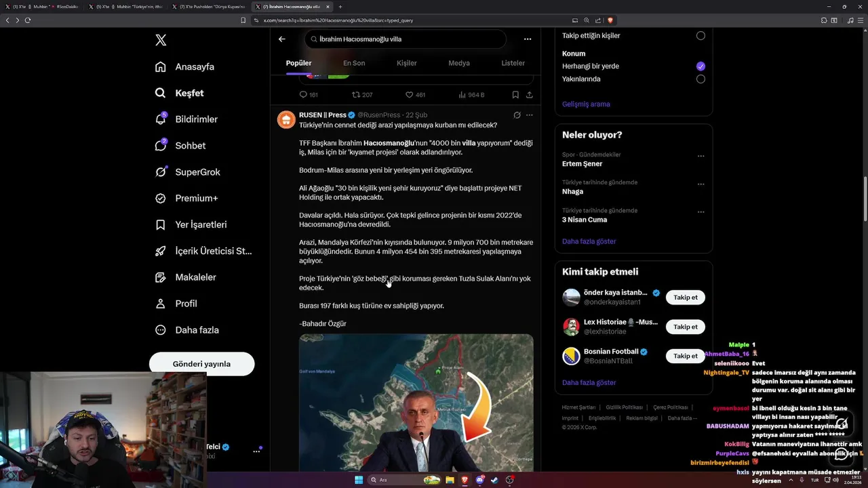Open the X logo home icon
The height and width of the screenshot is (488, 868).
click(161, 40)
